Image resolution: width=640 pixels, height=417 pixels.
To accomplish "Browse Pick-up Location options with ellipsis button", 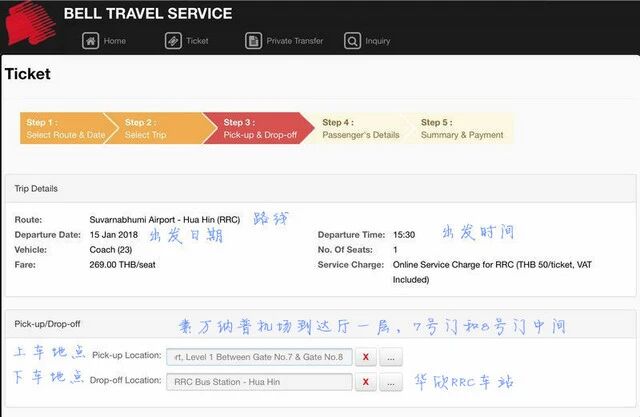I will [x=391, y=357].
